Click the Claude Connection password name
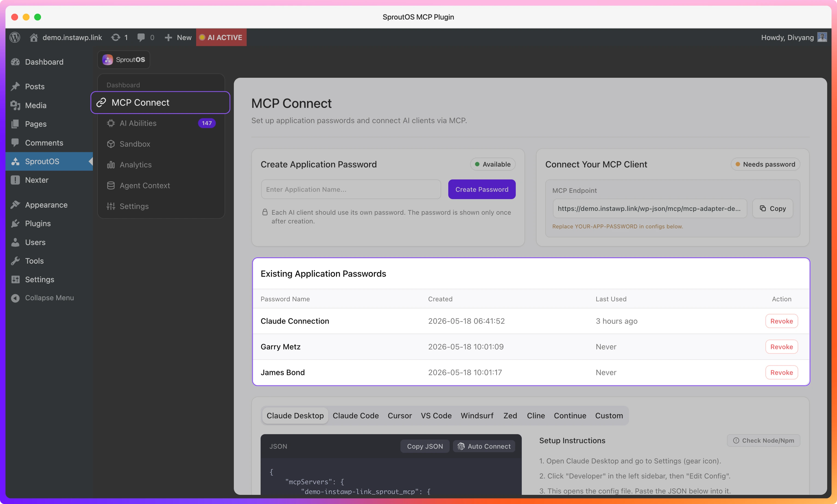Viewport: 837px width, 504px height. pos(294,321)
